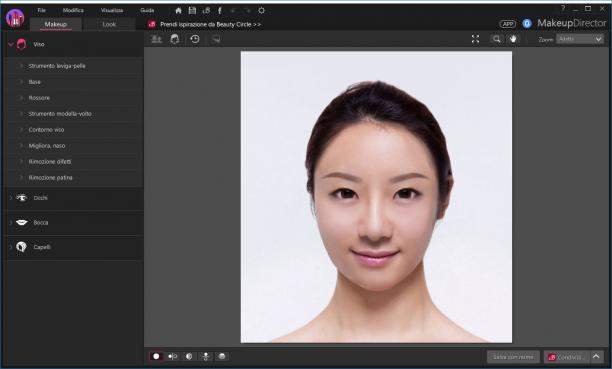Click the Bocca lips icon

21,223
